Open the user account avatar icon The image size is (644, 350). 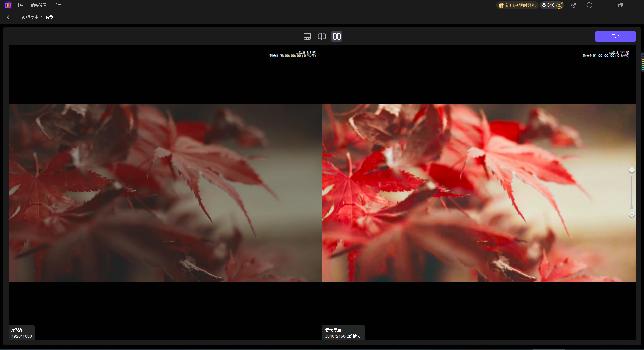[559, 5]
